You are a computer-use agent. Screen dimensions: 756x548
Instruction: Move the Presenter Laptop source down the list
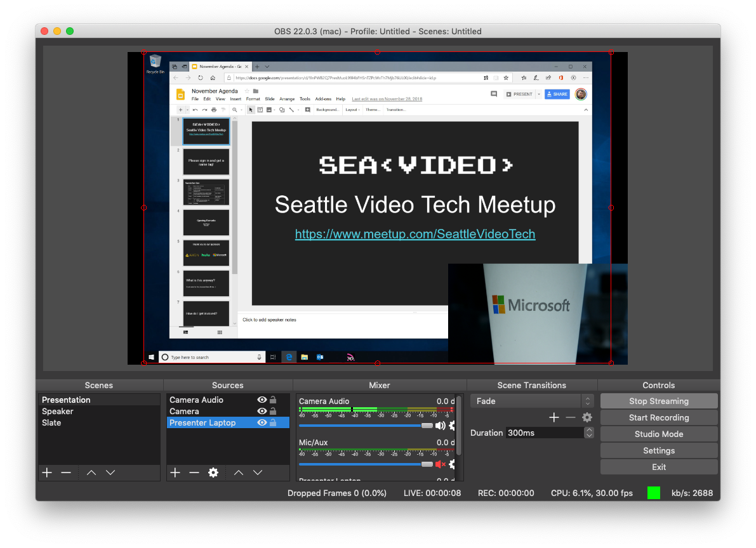click(258, 473)
